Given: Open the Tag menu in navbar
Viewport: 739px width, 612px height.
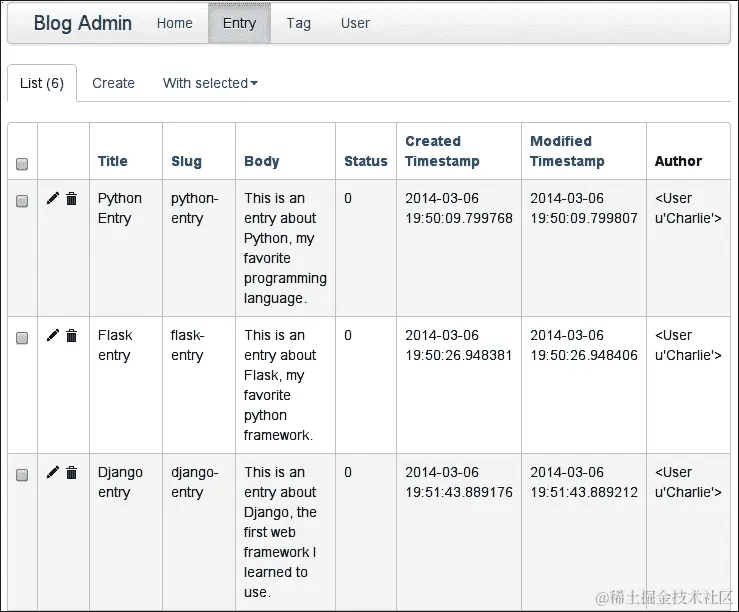Looking at the screenshot, I should (299, 23).
